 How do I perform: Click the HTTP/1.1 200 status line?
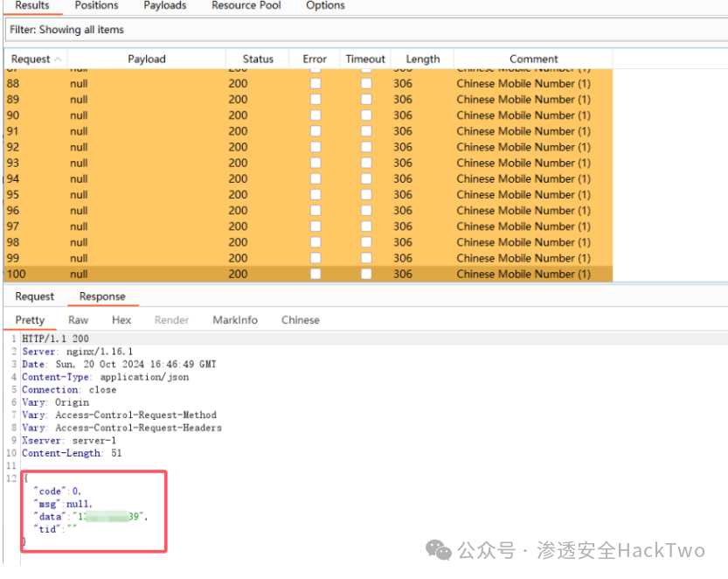pyautogui.click(x=55, y=338)
